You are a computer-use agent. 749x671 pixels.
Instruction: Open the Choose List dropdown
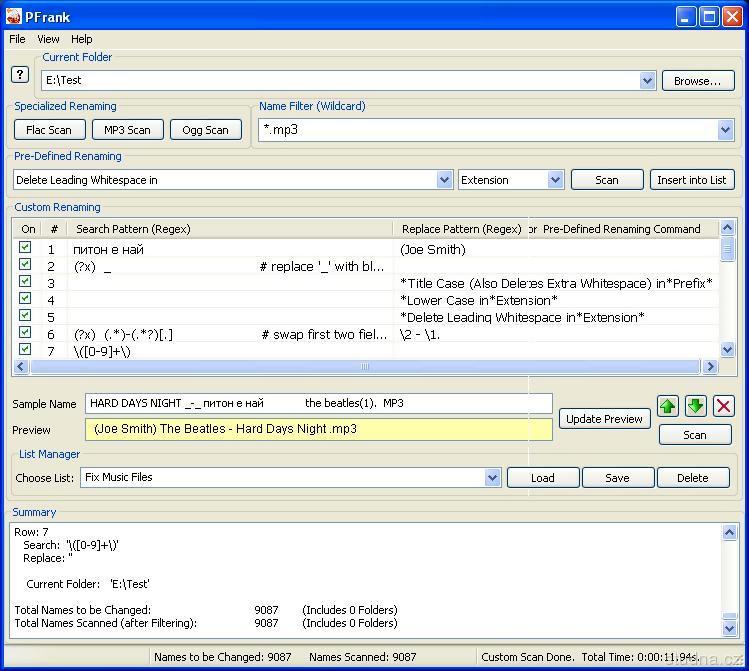(x=492, y=478)
